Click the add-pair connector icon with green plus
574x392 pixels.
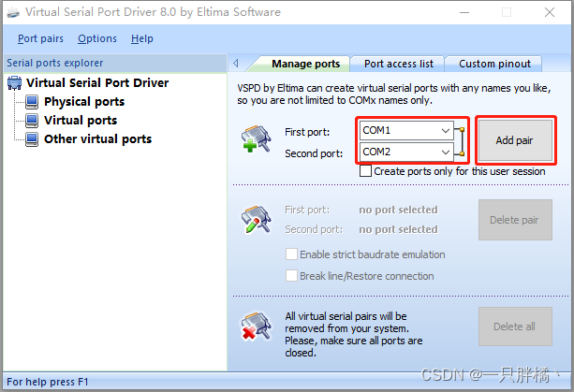coord(257,138)
